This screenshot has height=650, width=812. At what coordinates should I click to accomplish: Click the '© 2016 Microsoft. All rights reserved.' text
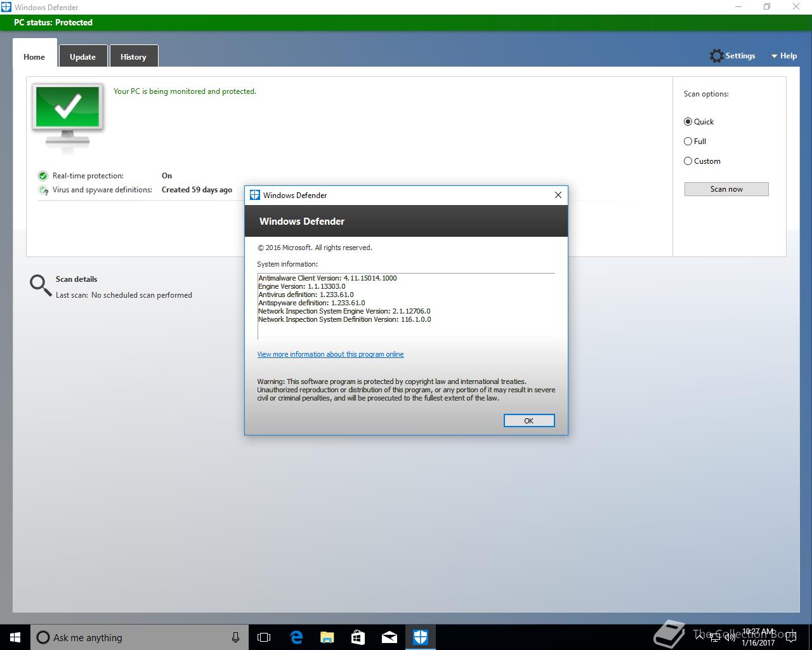pyautogui.click(x=315, y=248)
